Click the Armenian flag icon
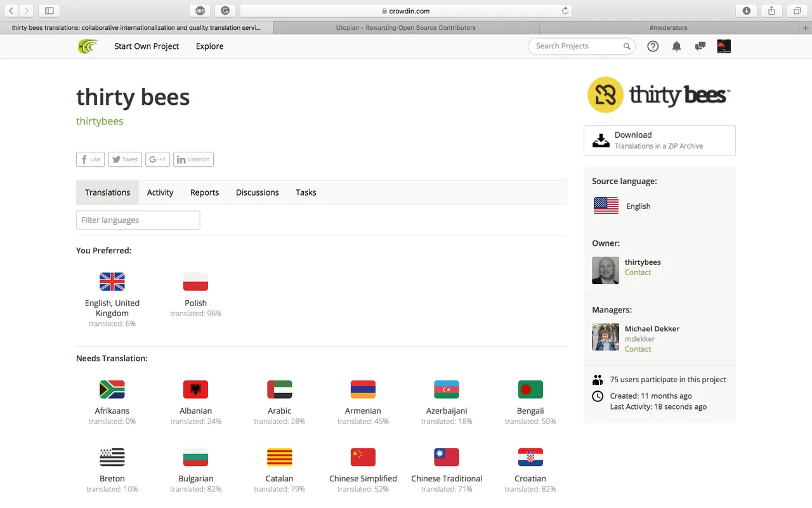Viewport: 812px width, 508px height. coord(363,389)
